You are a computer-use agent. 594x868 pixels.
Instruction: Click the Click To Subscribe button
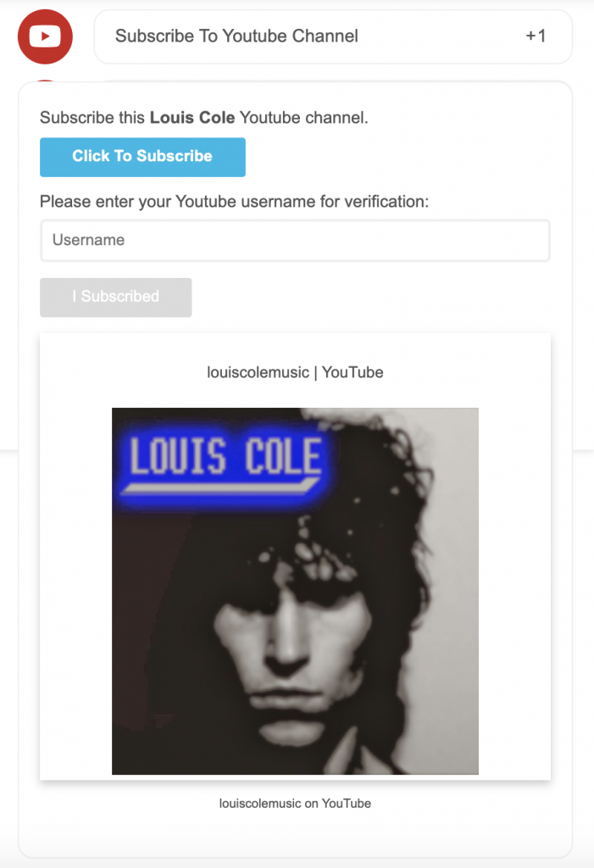pos(142,157)
